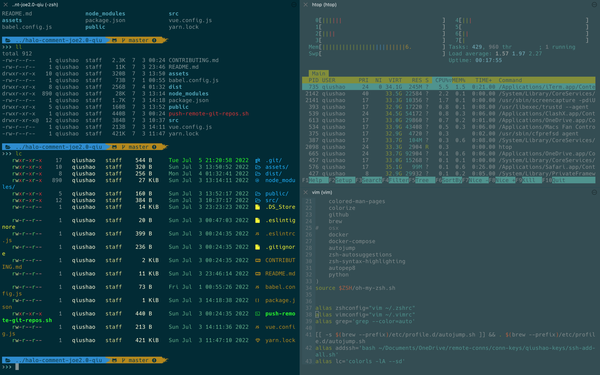The width and height of the screenshot is (600, 375).
Task: Click the yellow file icon beside .DS_Store
Action: pos(258,207)
